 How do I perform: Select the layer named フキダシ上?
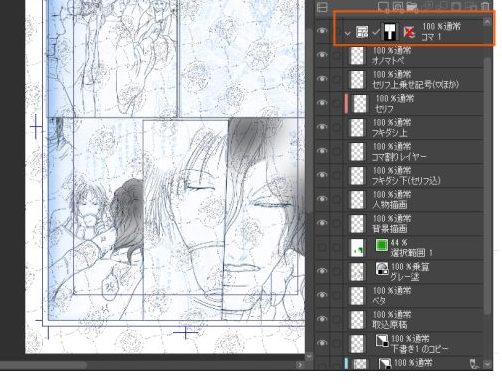coord(389,133)
